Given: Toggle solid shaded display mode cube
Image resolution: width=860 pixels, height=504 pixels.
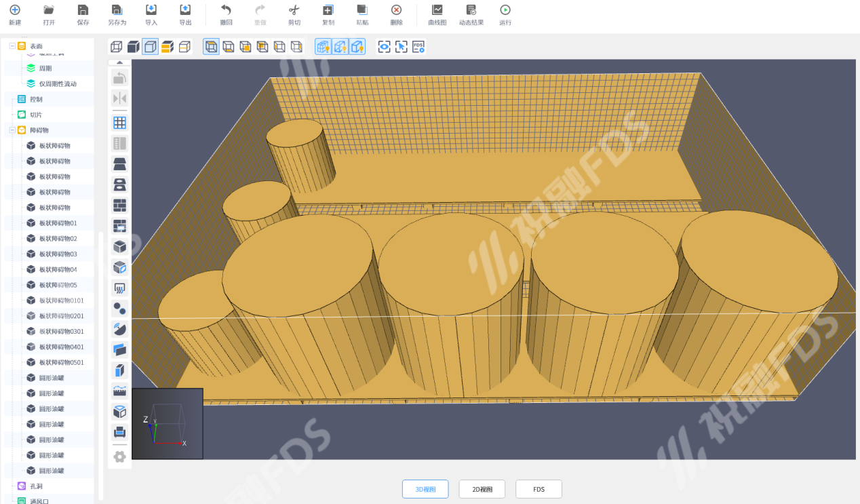Looking at the screenshot, I should tap(134, 47).
